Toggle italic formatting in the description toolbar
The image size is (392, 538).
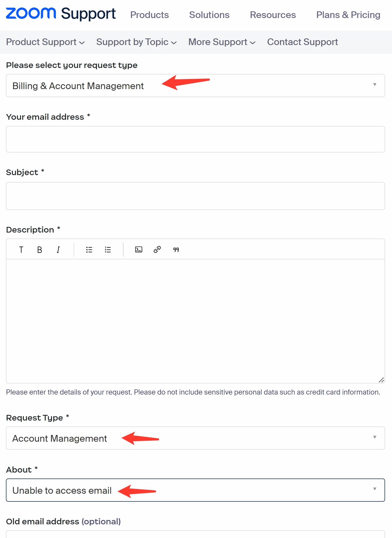[x=58, y=250]
